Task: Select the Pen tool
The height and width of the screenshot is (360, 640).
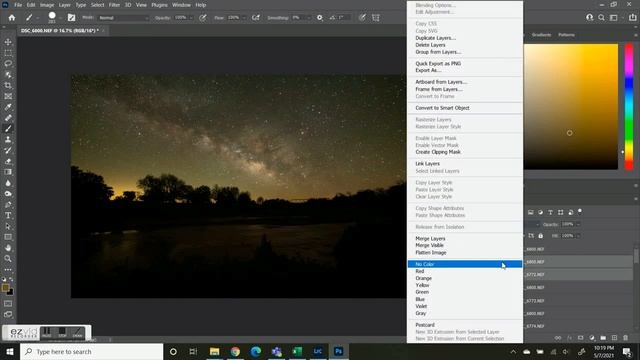Action: [x=8, y=204]
